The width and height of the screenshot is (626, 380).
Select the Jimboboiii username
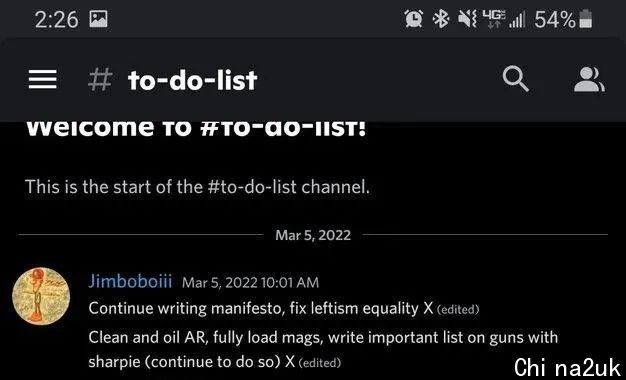[130, 282]
